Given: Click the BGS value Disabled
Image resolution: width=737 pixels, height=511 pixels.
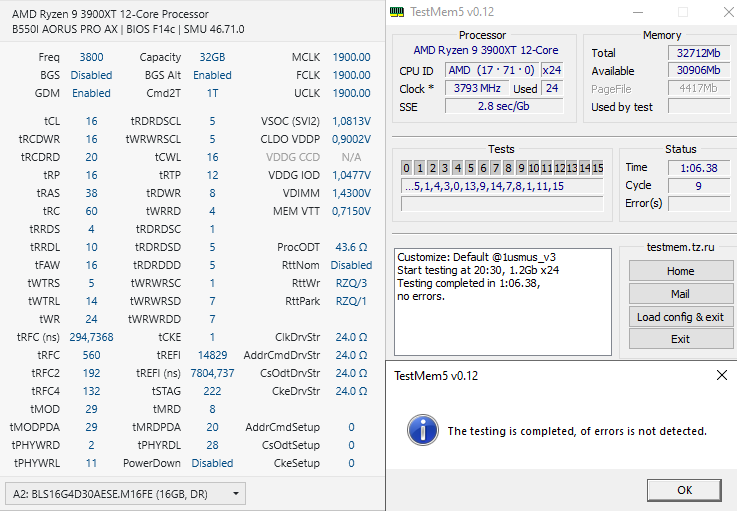Looking at the screenshot, I should pyautogui.click(x=91, y=75).
